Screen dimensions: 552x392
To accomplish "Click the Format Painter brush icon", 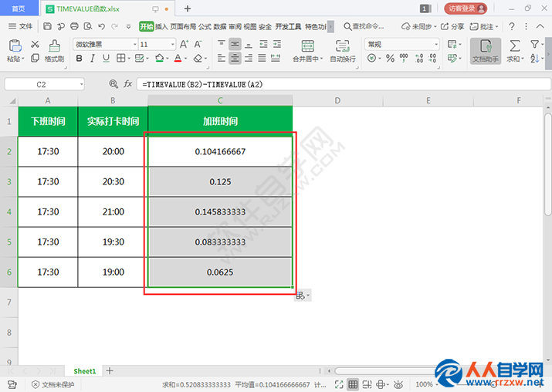I will pos(54,46).
